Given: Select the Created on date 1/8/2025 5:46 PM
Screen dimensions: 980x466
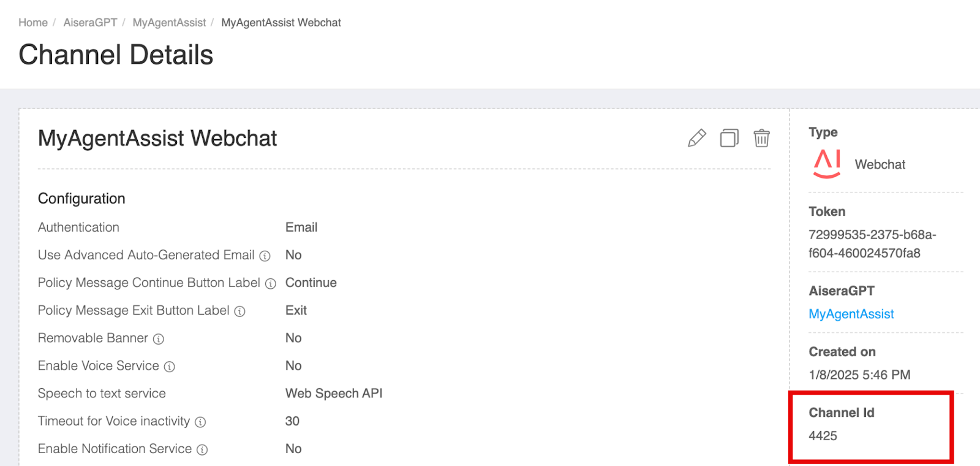Looking at the screenshot, I should click(x=859, y=375).
